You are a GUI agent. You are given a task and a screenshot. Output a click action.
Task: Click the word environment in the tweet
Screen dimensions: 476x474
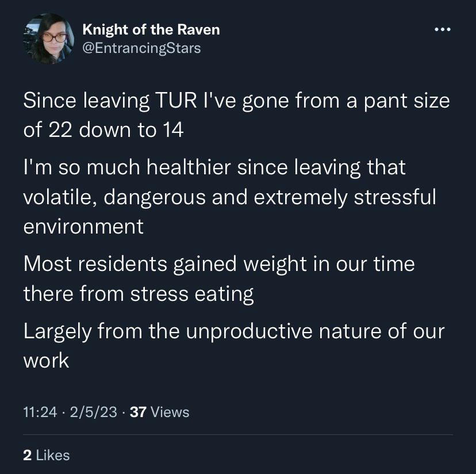pos(83,227)
